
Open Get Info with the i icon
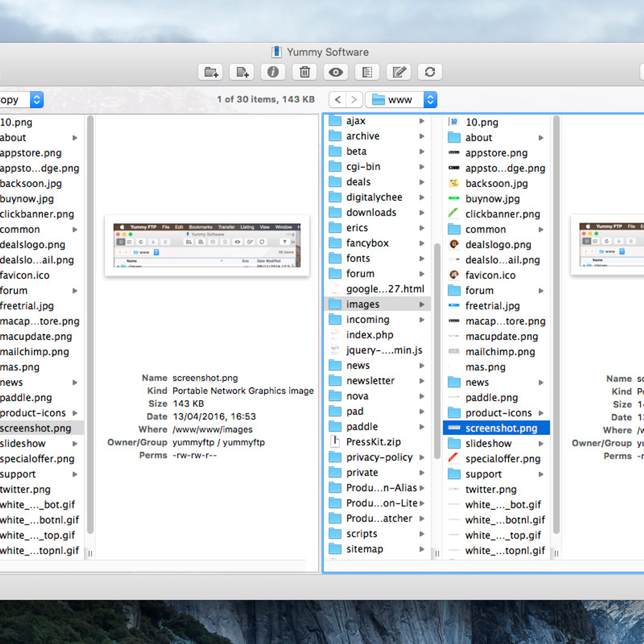click(x=273, y=72)
